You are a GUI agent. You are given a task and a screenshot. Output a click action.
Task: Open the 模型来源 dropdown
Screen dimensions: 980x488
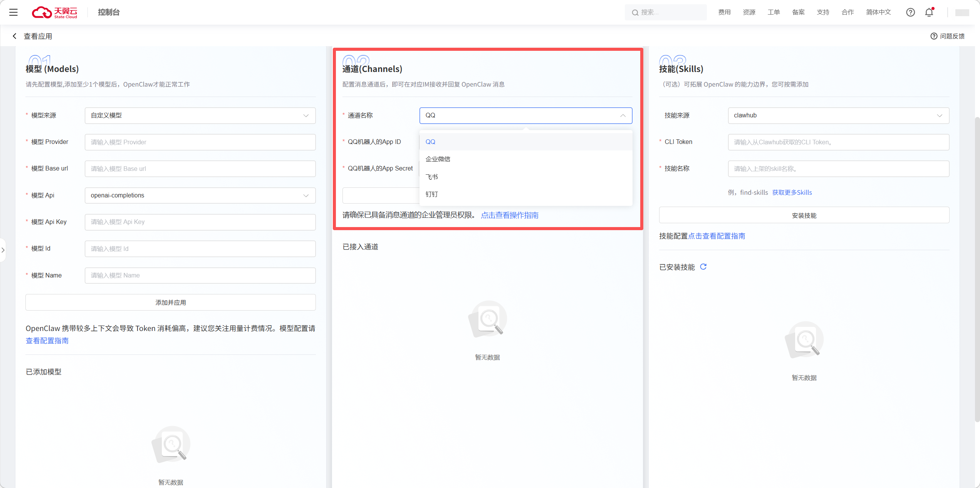tap(200, 115)
